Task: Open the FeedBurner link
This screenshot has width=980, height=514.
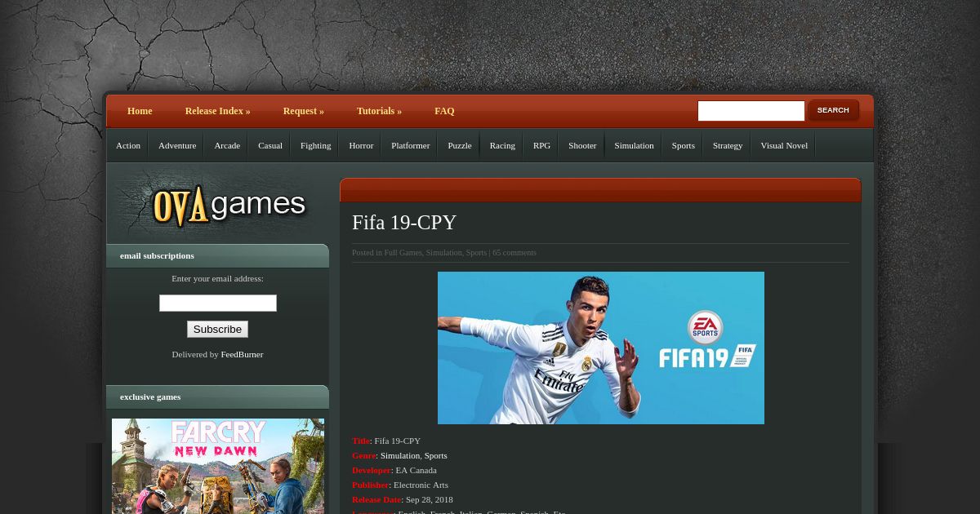Action: pyautogui.click(x=242, y=354)
